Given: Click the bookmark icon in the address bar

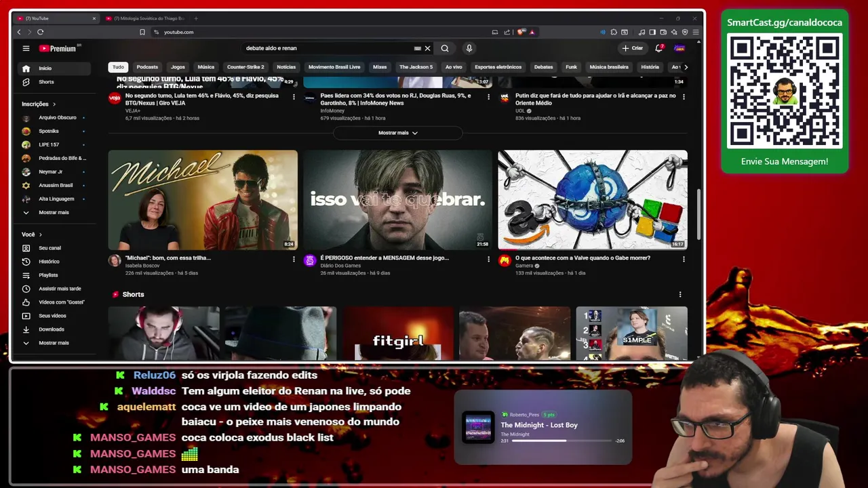Looking at the screenshot, I should pyautogui.click(x=142, y=32).
